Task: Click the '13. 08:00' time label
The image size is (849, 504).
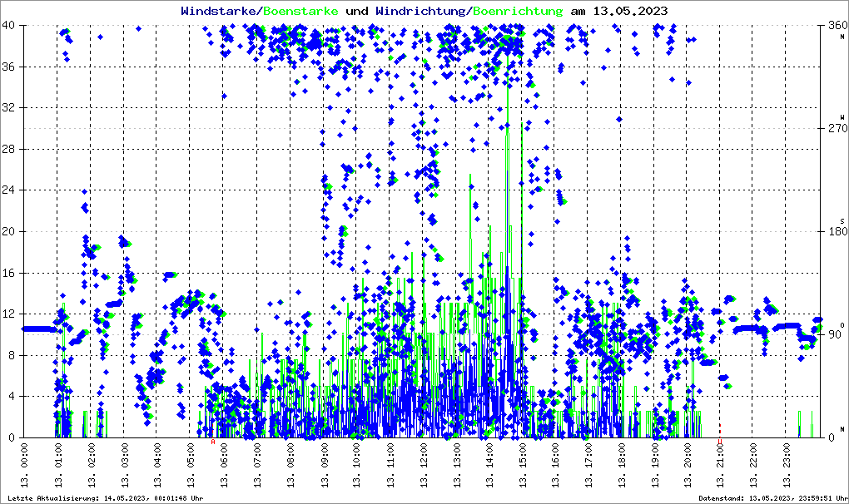Action: pyautogui.click(x=290, y=465)
